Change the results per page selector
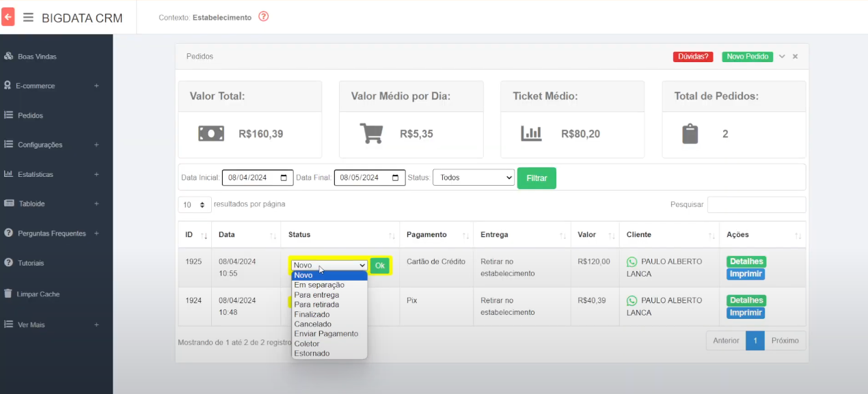Image resolution: width=868 pixels, height=394 pixels. coord(195,205)
